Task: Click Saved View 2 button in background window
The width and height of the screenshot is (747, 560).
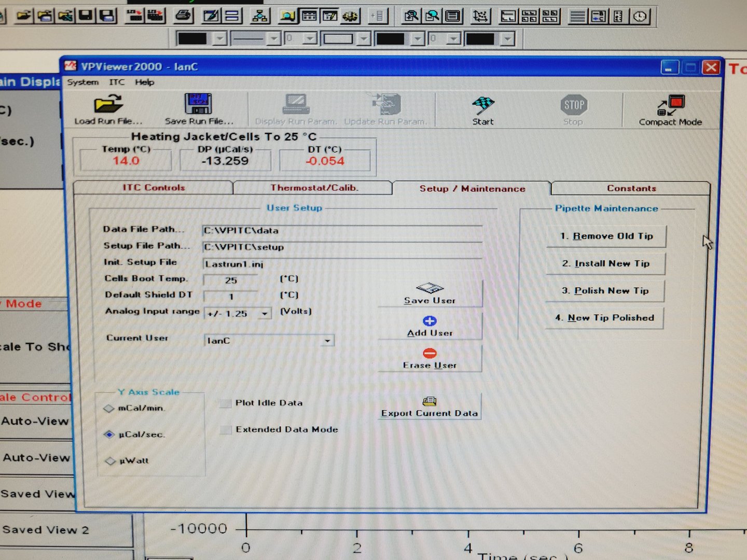Action: pos(65,530)
